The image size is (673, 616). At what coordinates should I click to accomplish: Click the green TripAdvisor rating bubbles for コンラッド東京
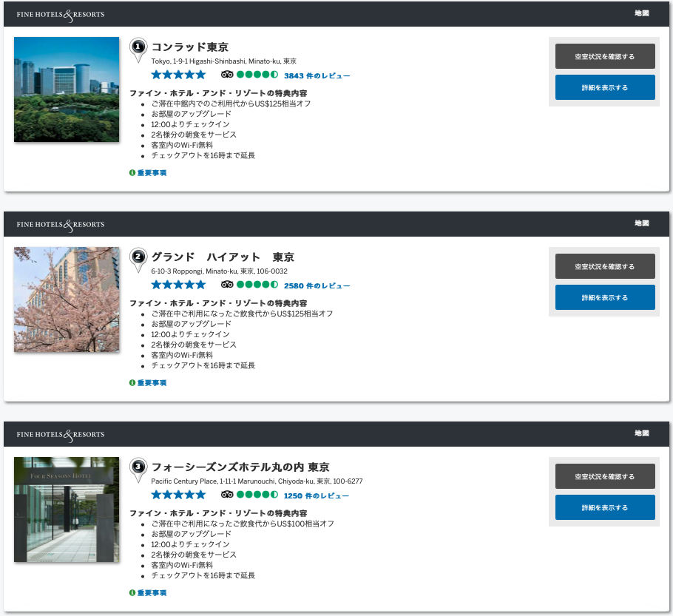[257, 75]
